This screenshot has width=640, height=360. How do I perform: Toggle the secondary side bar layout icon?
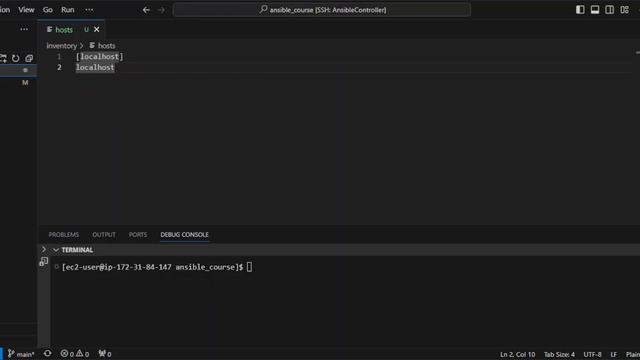tap(609, 10)
